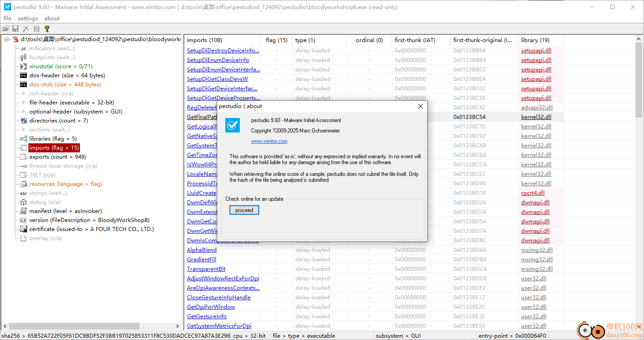
Task: Click the first-thunk (IAT) column header
Action: coord(421,40)
